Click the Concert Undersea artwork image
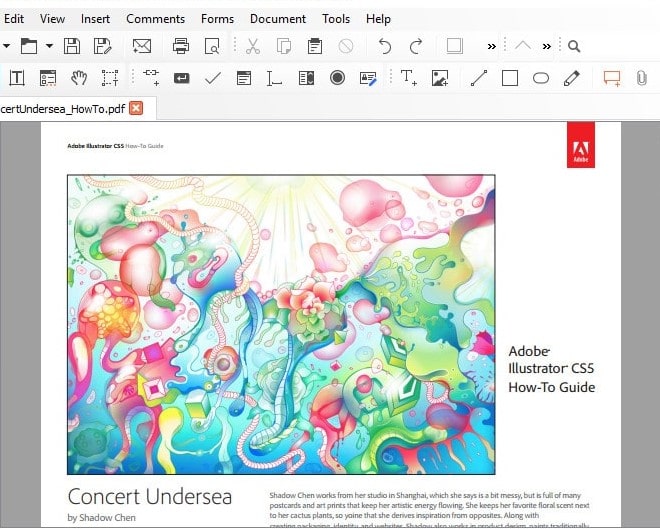 tap(281, 324)
